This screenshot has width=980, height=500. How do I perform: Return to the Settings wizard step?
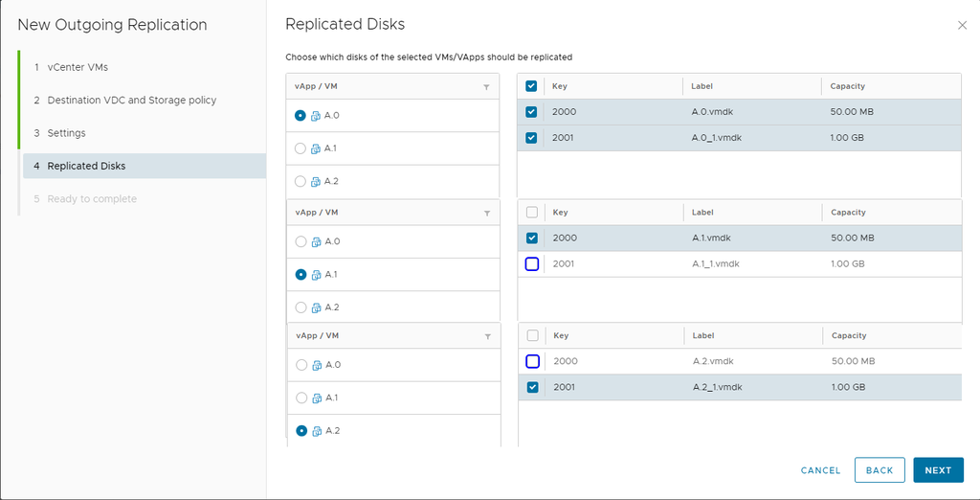[66, 133]
